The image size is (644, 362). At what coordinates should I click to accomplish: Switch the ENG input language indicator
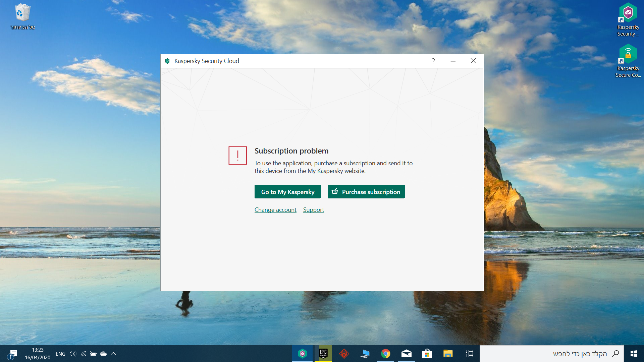[x=60, y=354]
